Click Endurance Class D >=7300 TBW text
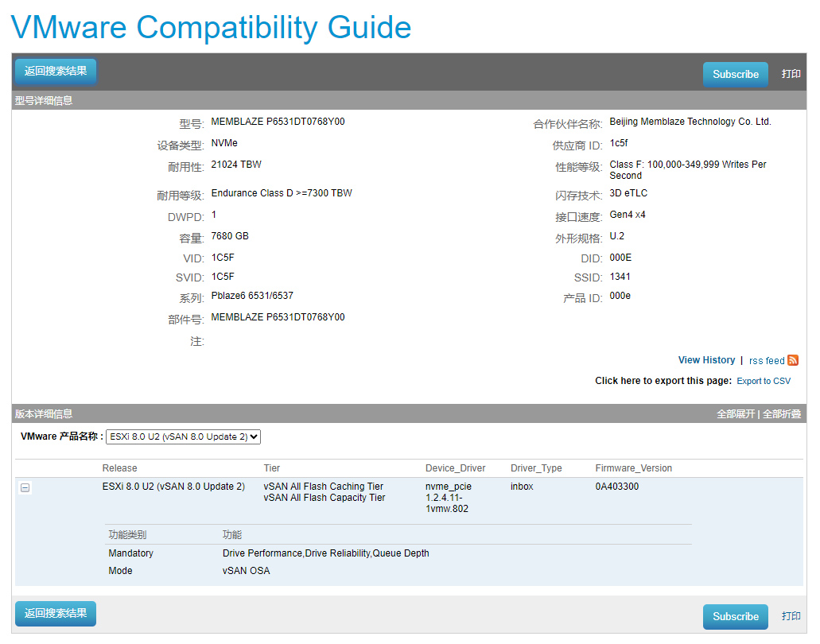Screen dimensions: 820x644 click(282, 193)
